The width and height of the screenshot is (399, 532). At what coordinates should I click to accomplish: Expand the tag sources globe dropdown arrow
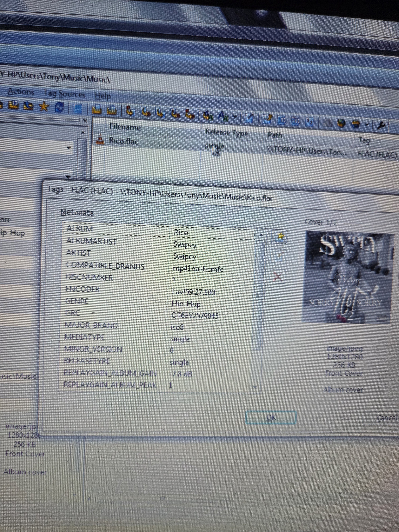tap(367, 124)
